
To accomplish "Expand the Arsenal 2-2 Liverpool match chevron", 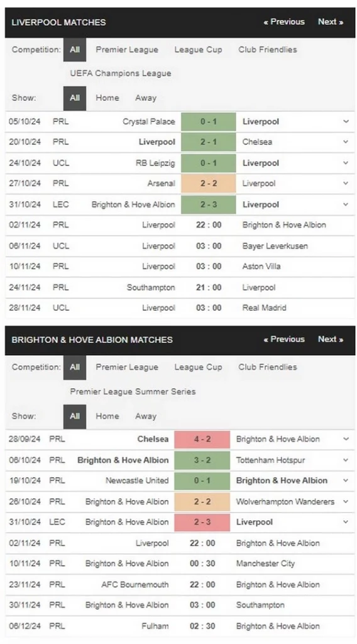I will click(x=346, y=183).
